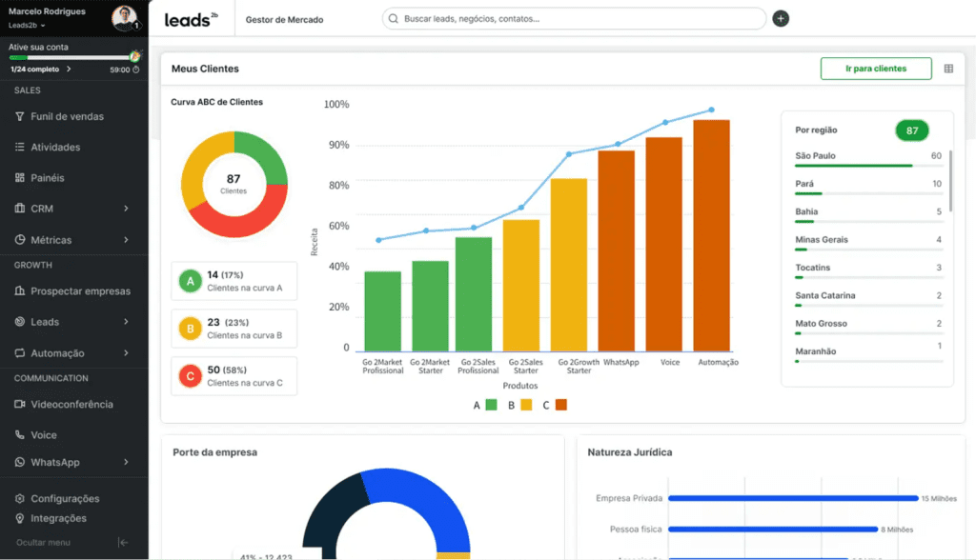
Task: Click the collapse menu arrow icon
Action: (x=123, y=543)
